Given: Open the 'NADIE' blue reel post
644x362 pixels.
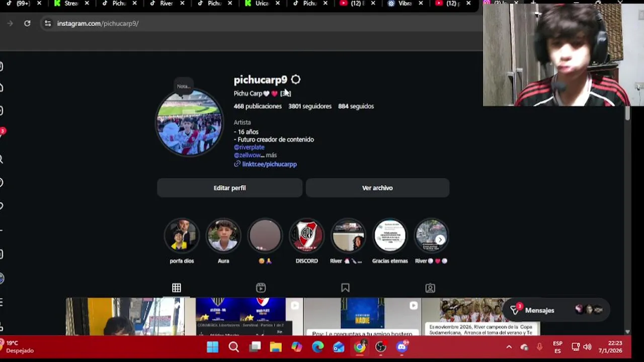Looking at the screenshot, I should tap(362, 316).
